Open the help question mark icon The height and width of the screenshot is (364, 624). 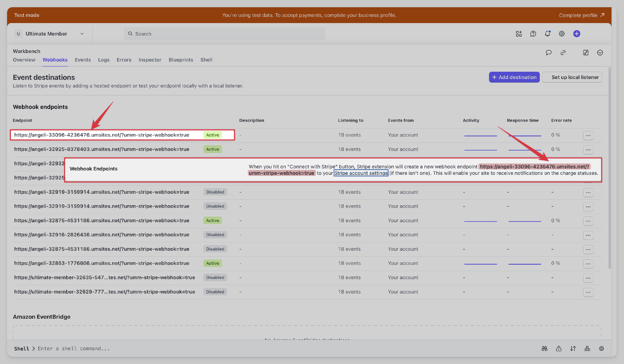(x=533, y=34)
